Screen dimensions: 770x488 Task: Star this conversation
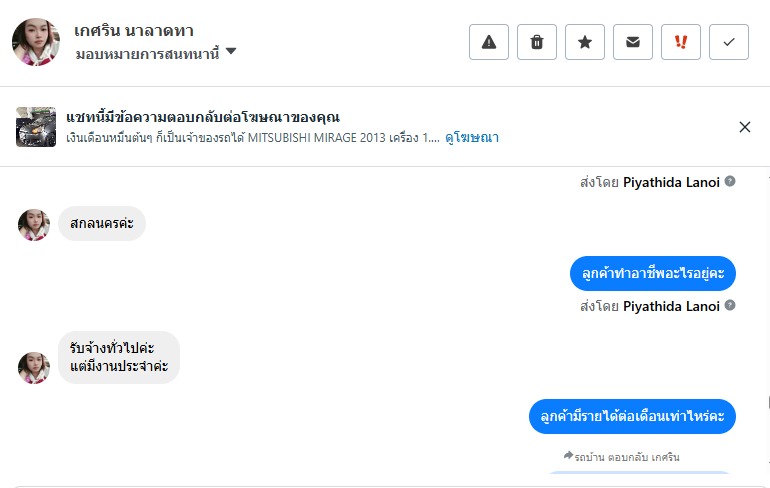pyautogui.click(x=585, y=42)
